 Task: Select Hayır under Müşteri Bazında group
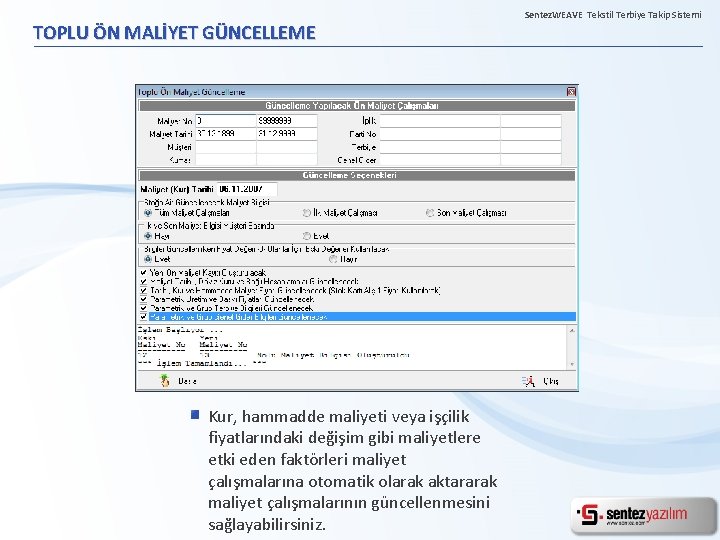click(x=148, y=236)
